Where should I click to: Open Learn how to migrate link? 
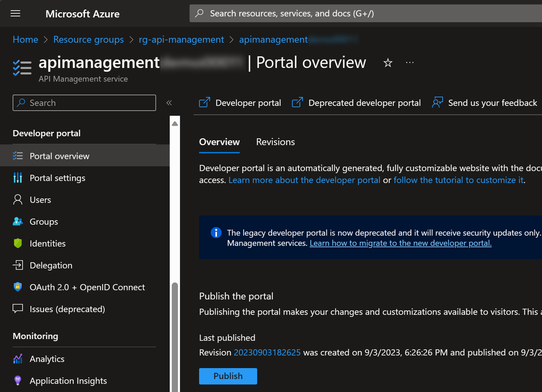point(401,243)
